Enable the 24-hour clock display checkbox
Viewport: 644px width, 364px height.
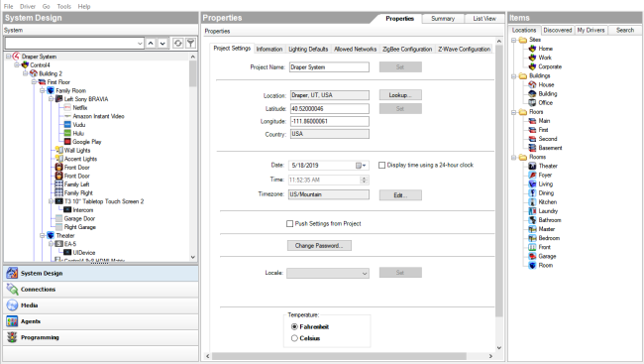[382, 165]
